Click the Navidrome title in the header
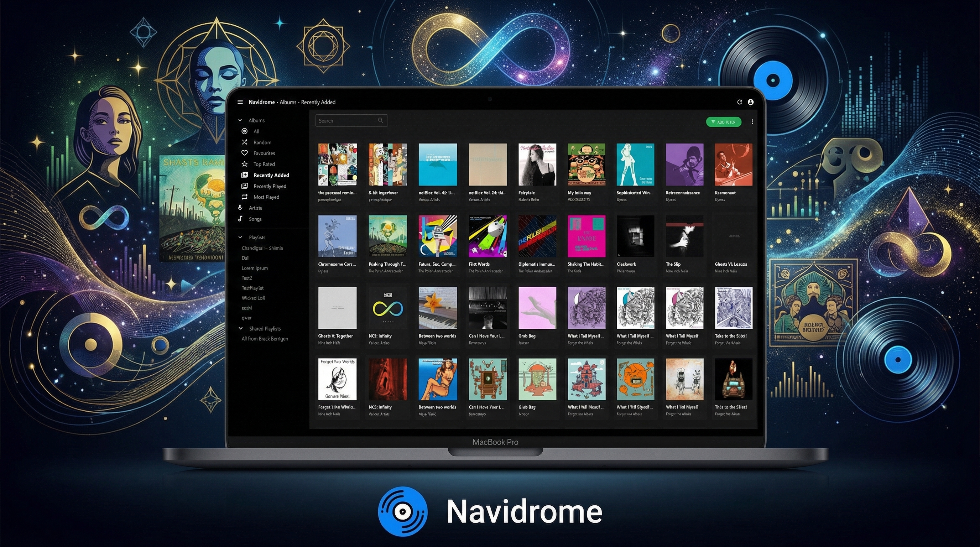 tap(262, 102)
